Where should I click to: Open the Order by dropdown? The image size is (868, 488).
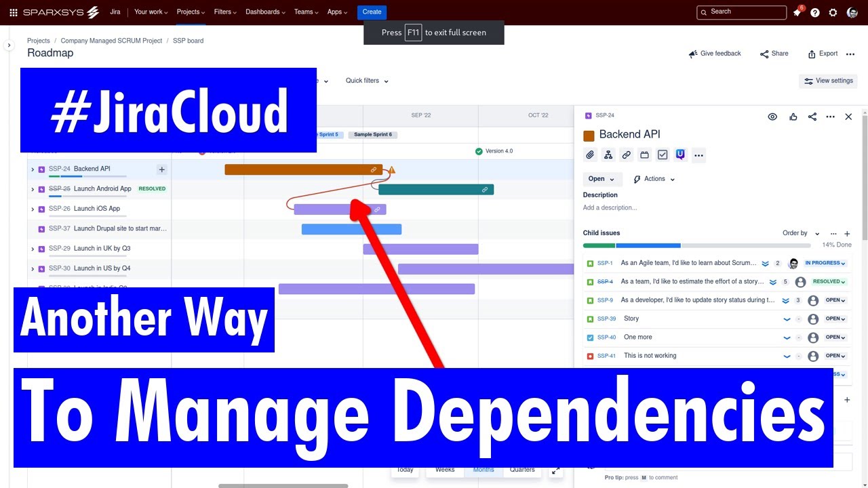point(801,233)
